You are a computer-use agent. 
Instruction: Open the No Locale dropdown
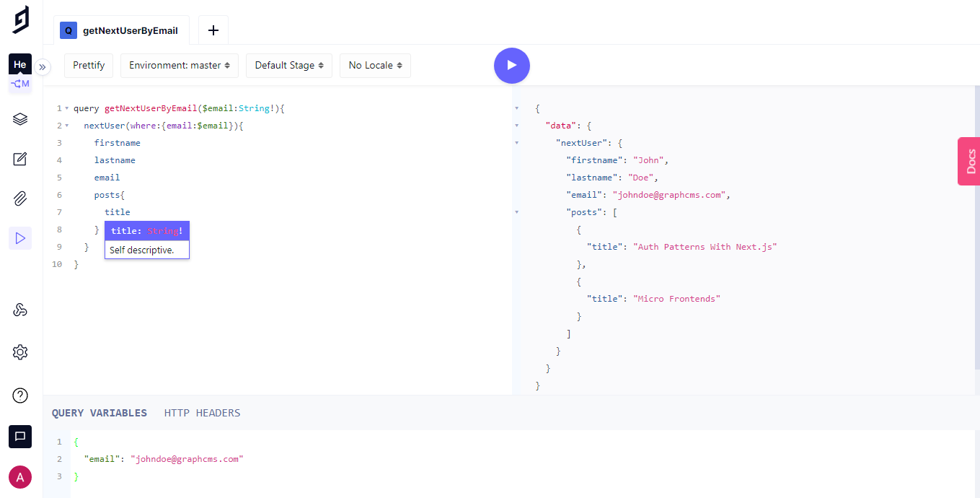click(375, 66)
